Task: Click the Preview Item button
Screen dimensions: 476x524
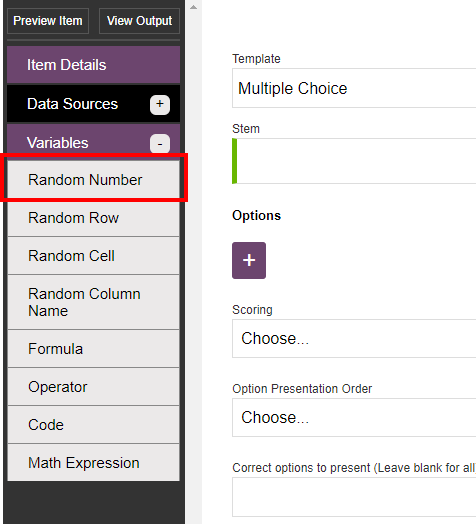Action: pos(48,21)
